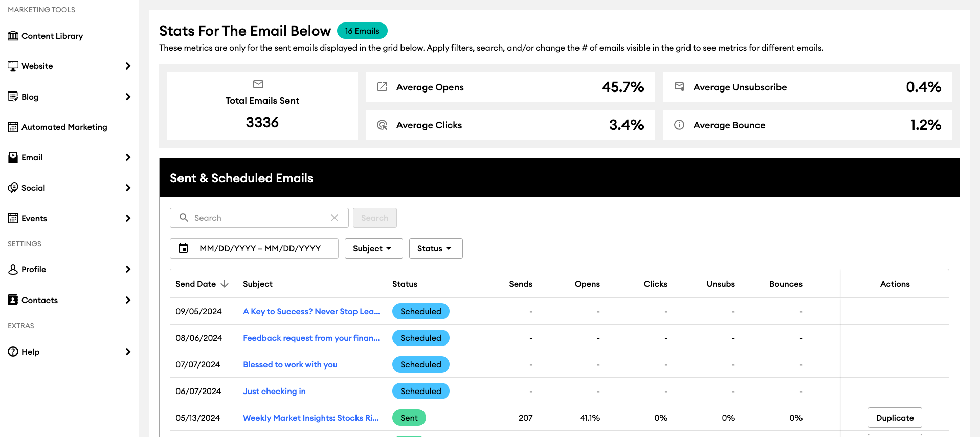Open the Events menu item
The width and height of the screenshot is (980, 437).
point(34,219)
